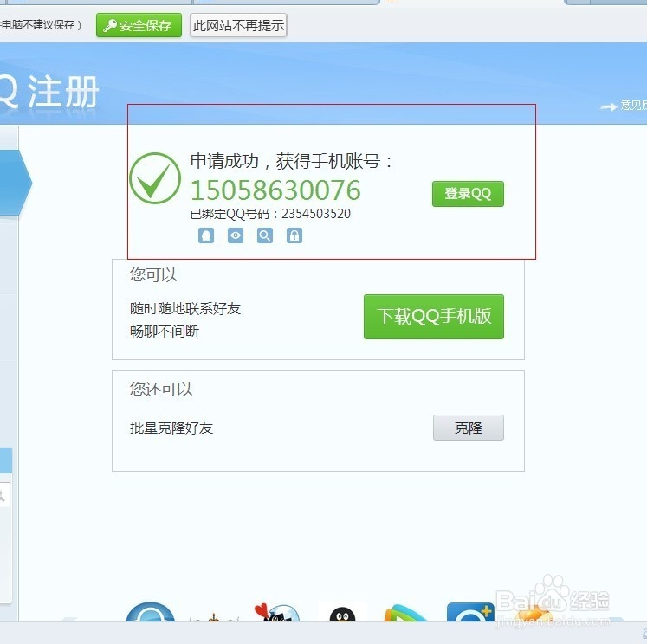The height and width of the screenshot is (644, 647).
Task: Click the 您可以 heading
Action: [x=153, y=274]
